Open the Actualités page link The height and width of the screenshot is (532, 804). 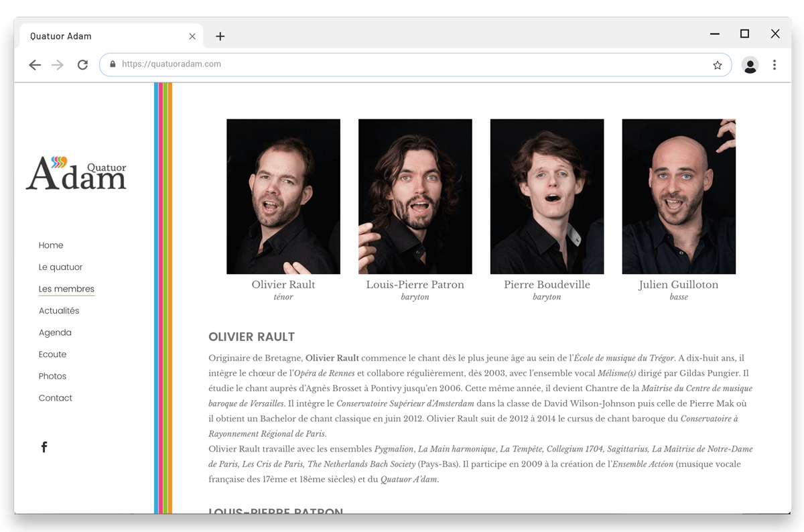pyautogui.click(x=59, y=311)
